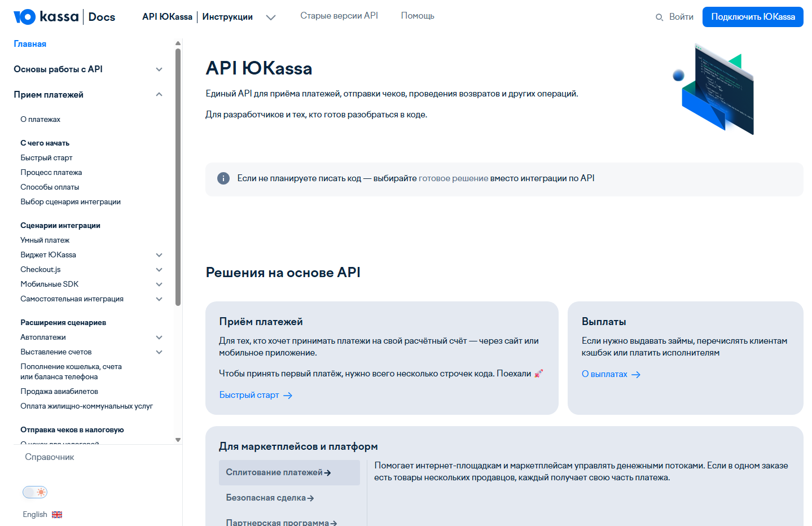The width and height of the screenshot is (812, 526).
Task: Click the UK flag language icon
Action: 57,515
